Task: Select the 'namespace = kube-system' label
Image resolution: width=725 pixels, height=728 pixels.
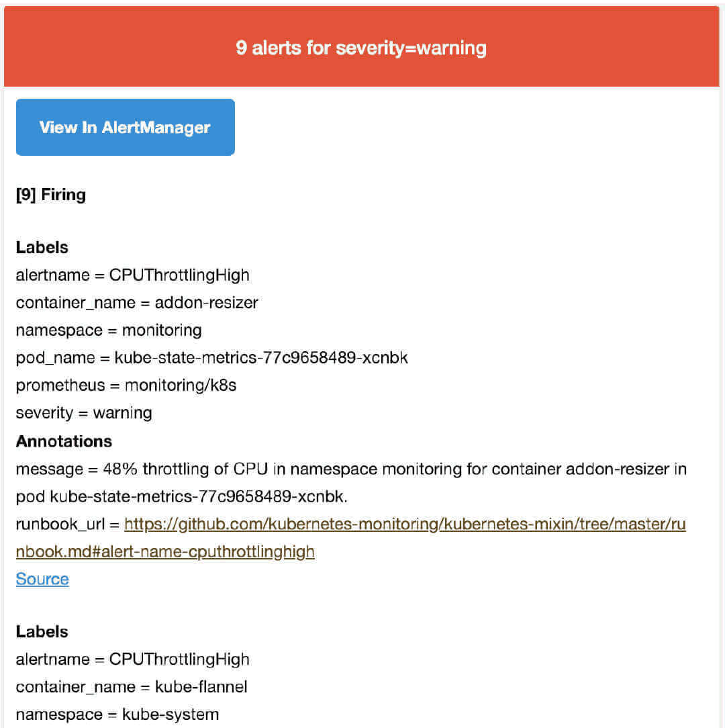Action: click(x=117, y=715)
